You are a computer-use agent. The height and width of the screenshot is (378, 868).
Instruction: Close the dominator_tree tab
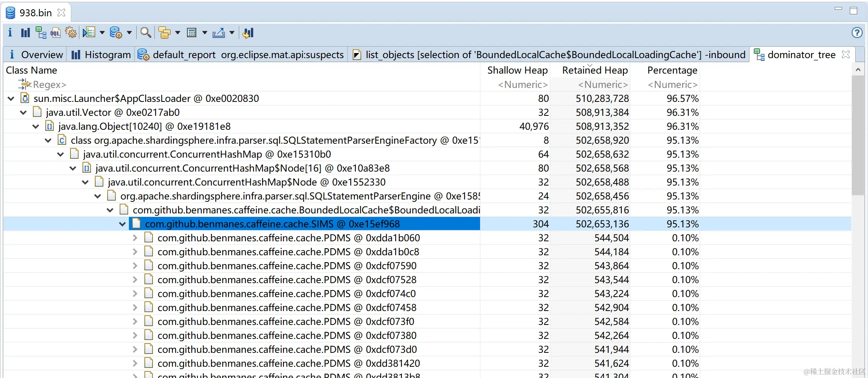tap(846, 55)
